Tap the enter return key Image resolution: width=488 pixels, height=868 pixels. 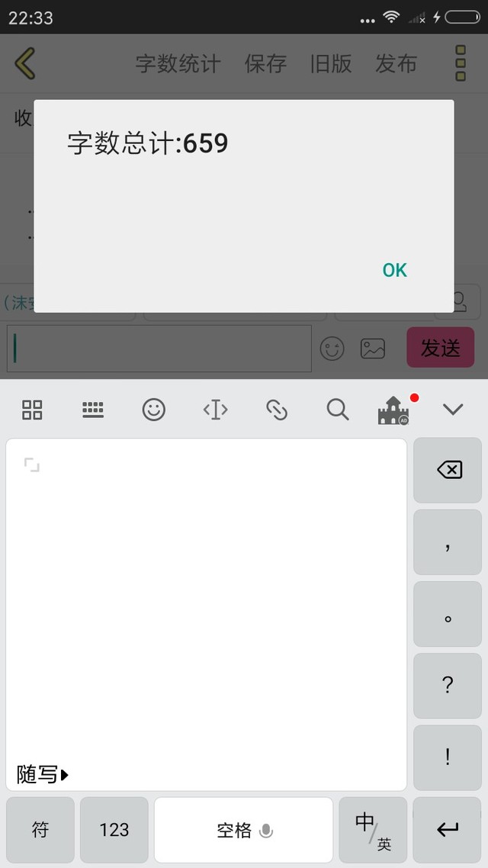click(x=448, y=830)
